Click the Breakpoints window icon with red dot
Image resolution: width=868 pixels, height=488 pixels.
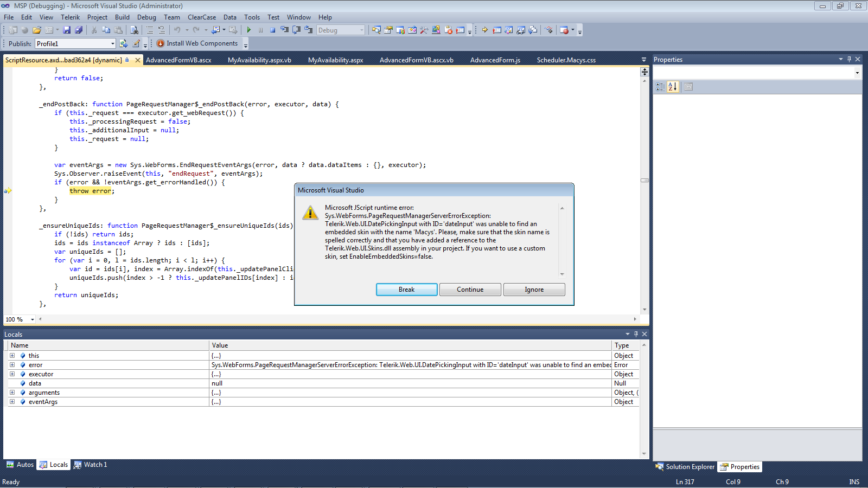[x=564, y=30]
